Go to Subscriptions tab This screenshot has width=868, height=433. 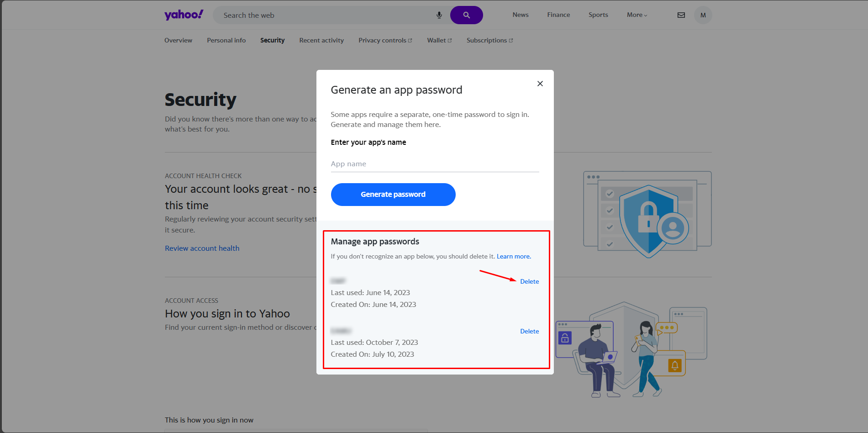(x=489, y=40)
